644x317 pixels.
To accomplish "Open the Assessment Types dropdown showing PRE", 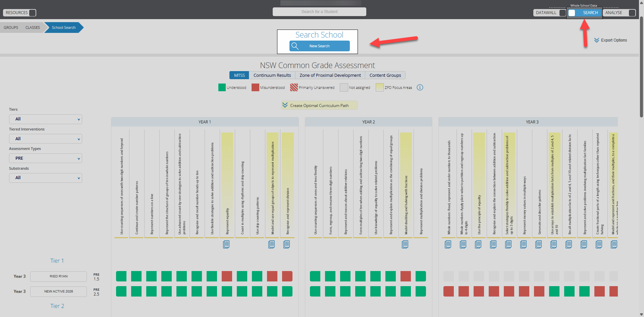I will [46, 158].
